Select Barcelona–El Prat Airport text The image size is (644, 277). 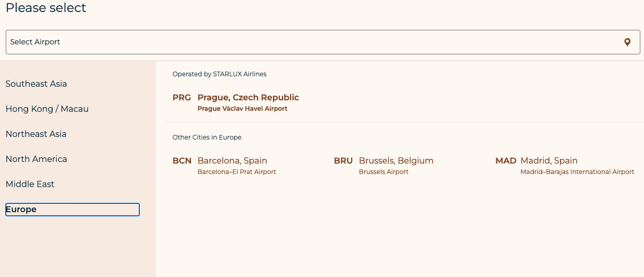(x=237, y=172)
